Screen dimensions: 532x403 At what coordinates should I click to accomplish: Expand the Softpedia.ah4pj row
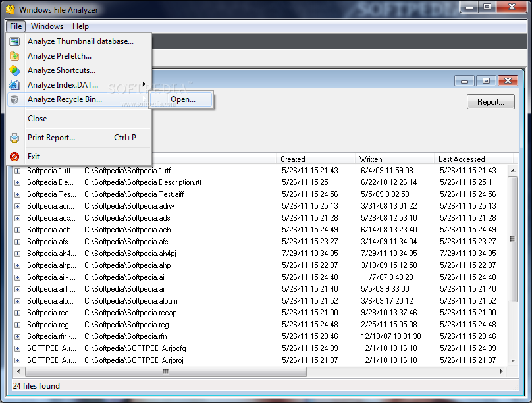[17, 254]
